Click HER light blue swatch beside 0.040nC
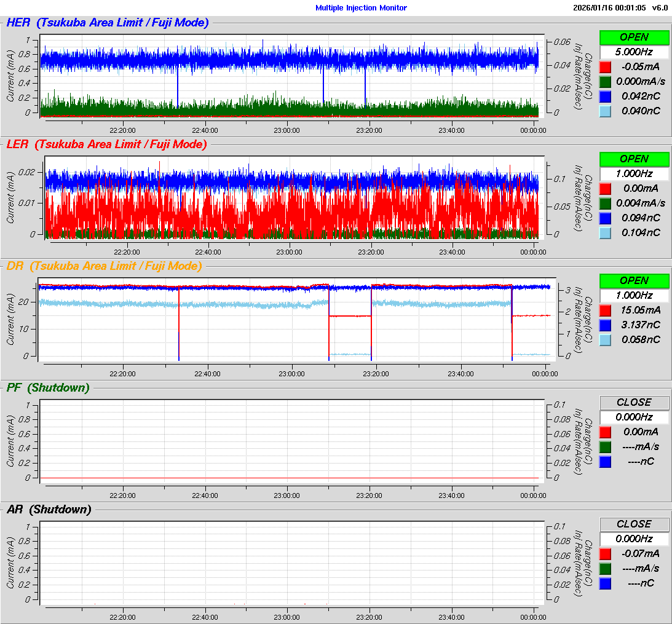This screenshot has width=672, height=624. click(x=605, y=111)
